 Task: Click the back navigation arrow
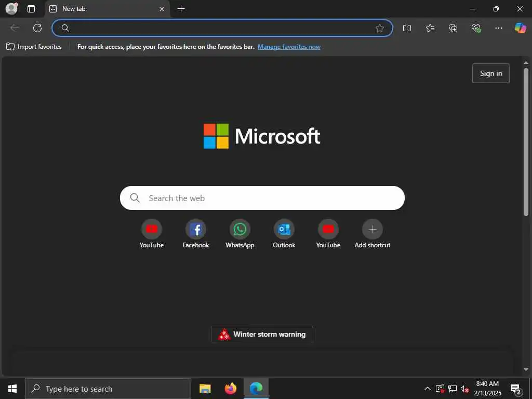(15, 28)
